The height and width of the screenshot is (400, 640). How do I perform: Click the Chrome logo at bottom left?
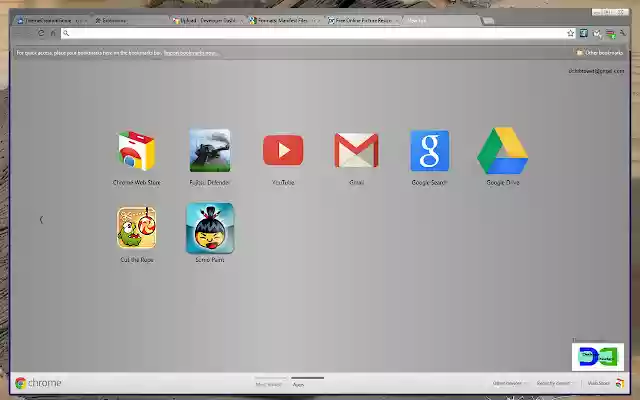click(x=20, y=383)
